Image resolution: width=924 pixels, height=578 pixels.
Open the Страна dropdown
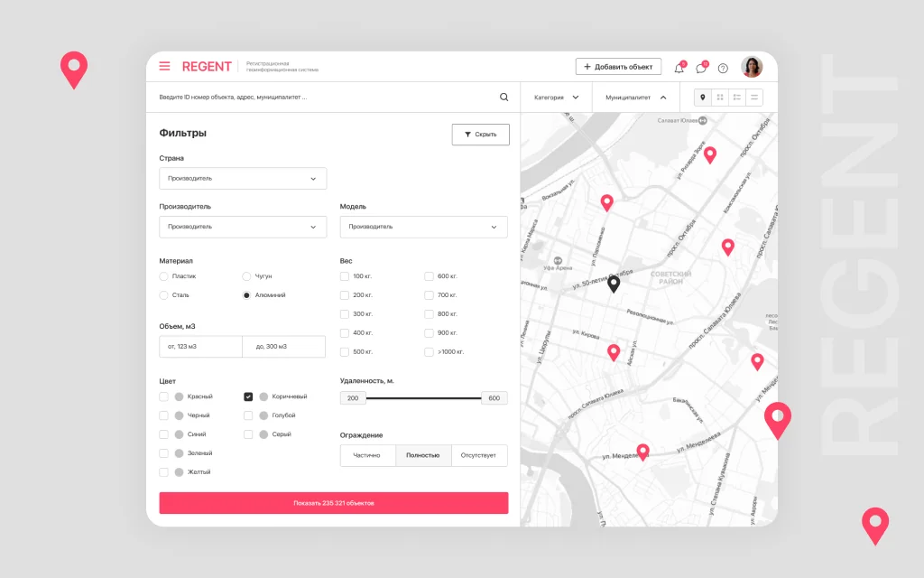point(243,179)
